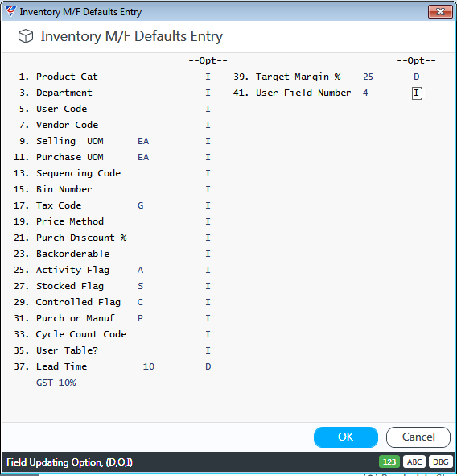
Task: Click the Controlled Flag value C
Action: click(140, 302)
